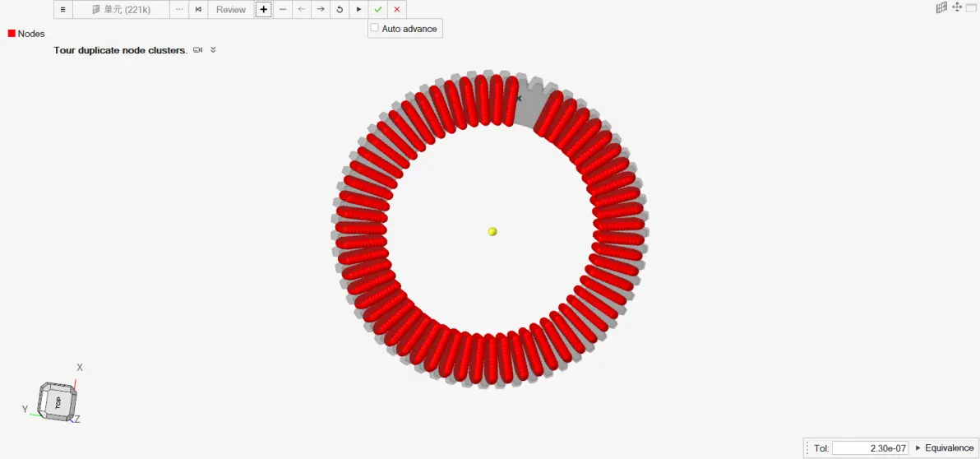Go to the previous cluster arrow
This screenshot has width=980, height=459.
[302, 9]
